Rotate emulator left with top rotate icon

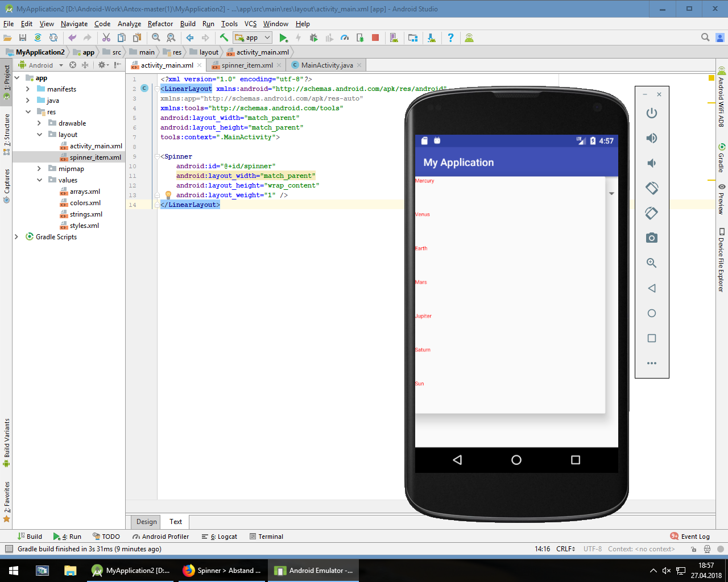click(652, 188)
